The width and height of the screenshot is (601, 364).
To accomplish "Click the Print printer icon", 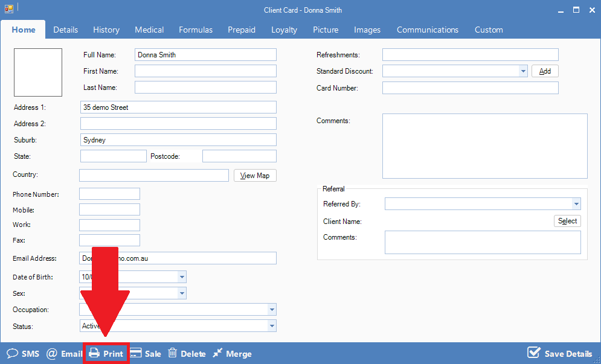I will point(94,354).
